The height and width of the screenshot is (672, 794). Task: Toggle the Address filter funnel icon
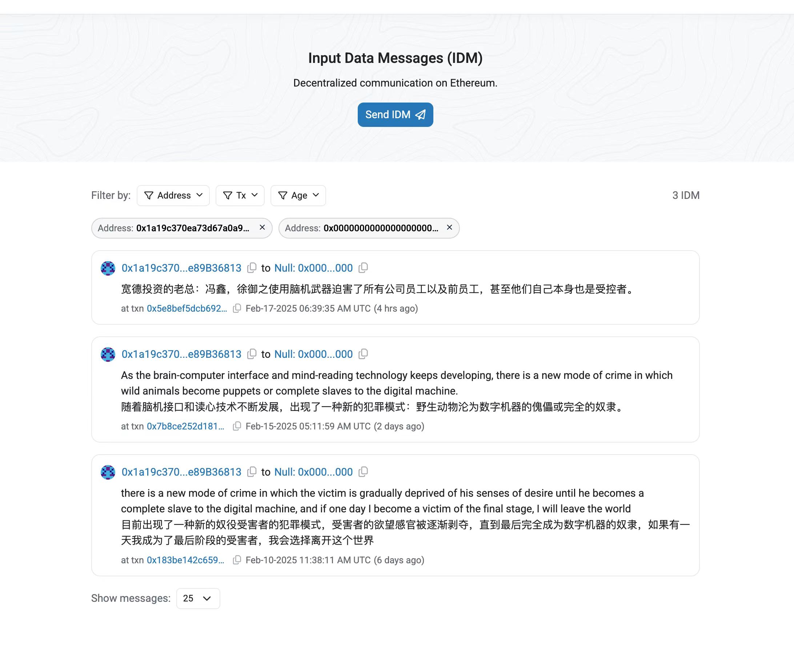[149, 195]
